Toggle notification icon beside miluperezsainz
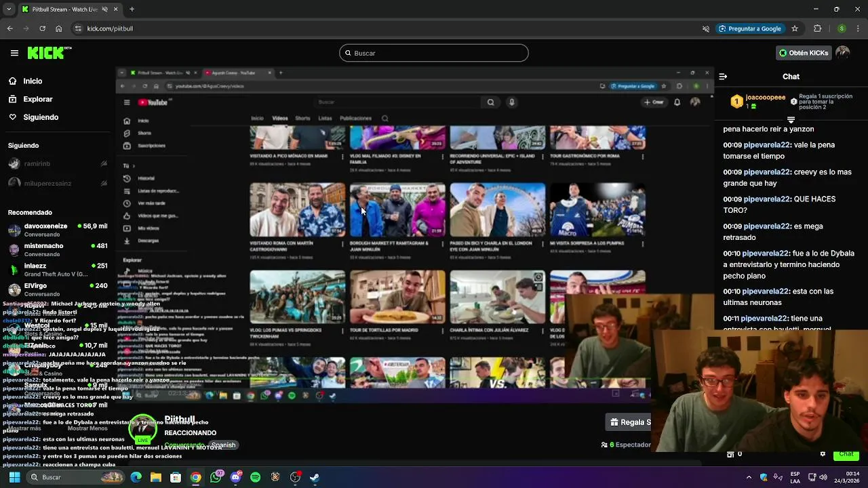The image size is (868, 488). coord(104,184)
